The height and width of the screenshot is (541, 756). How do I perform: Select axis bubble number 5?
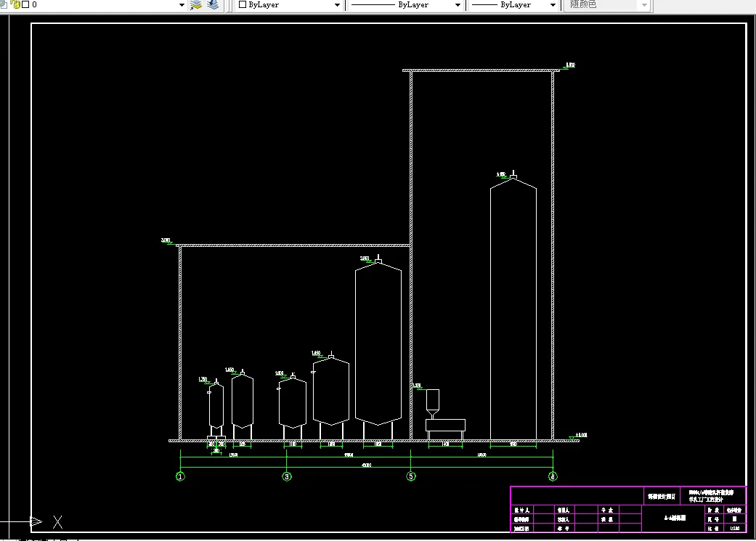pyautogui.click(x=411, y=476)
